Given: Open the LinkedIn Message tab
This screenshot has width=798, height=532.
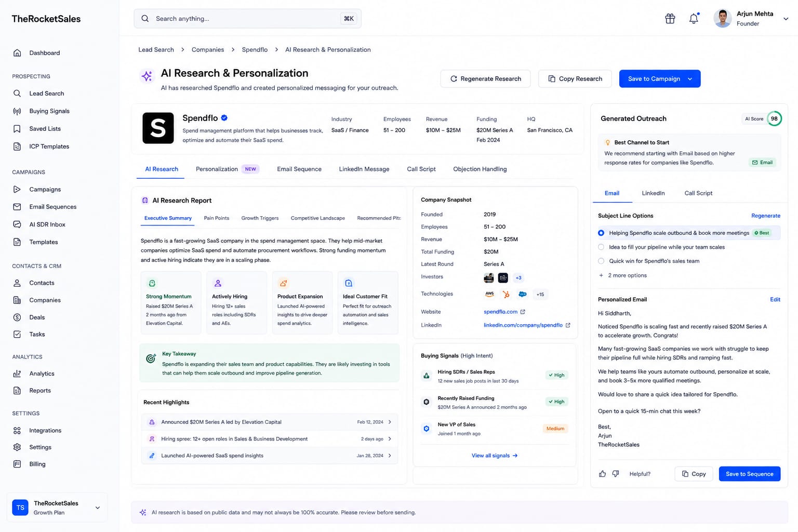Looking at the screenshot, I should click(364, 169).
